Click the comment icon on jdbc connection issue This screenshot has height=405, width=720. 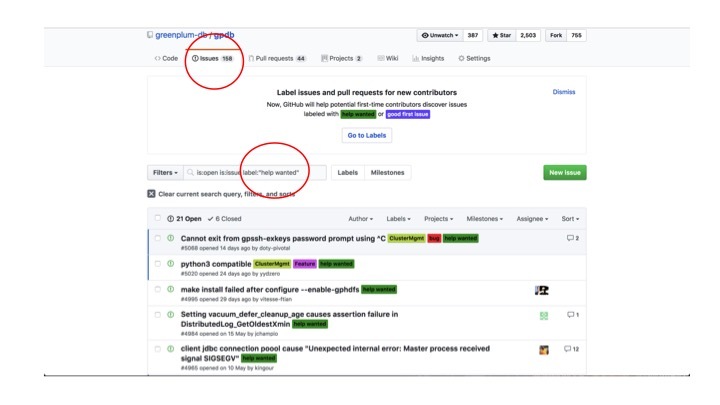click(x=567, y=349)
